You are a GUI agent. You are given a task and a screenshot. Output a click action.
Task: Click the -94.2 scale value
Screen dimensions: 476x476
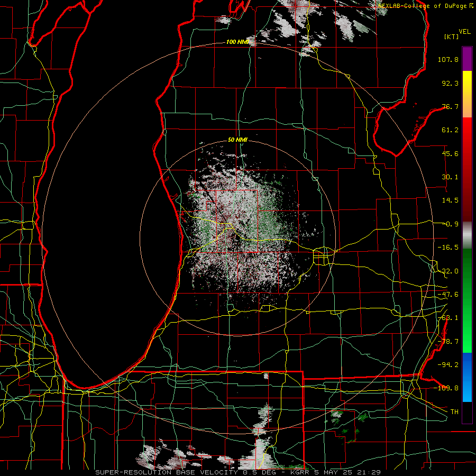pos(448,365)
